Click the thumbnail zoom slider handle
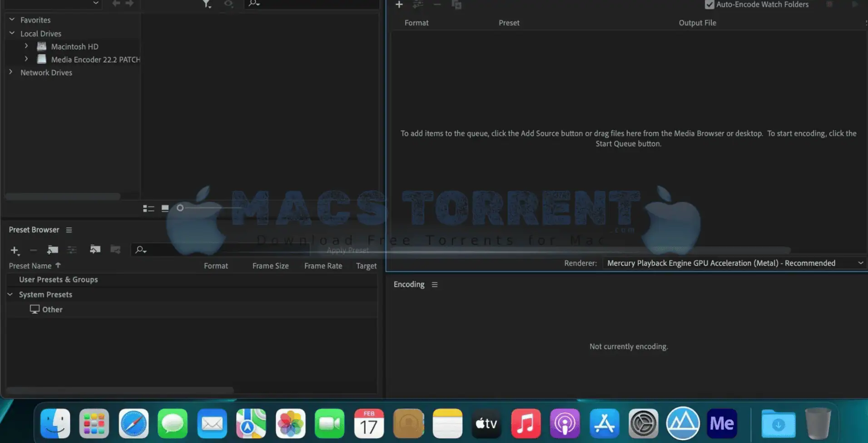Screen dimensions: 868x443 tap(180, 208)
